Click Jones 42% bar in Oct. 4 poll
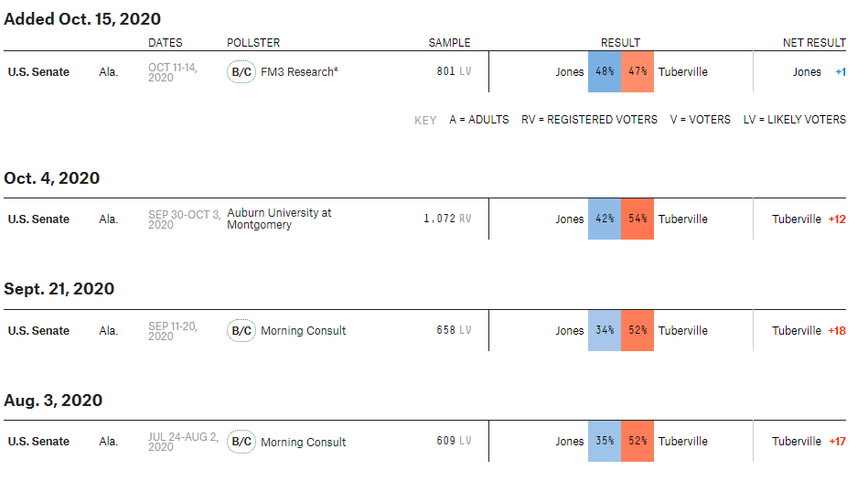 (605, 219)
